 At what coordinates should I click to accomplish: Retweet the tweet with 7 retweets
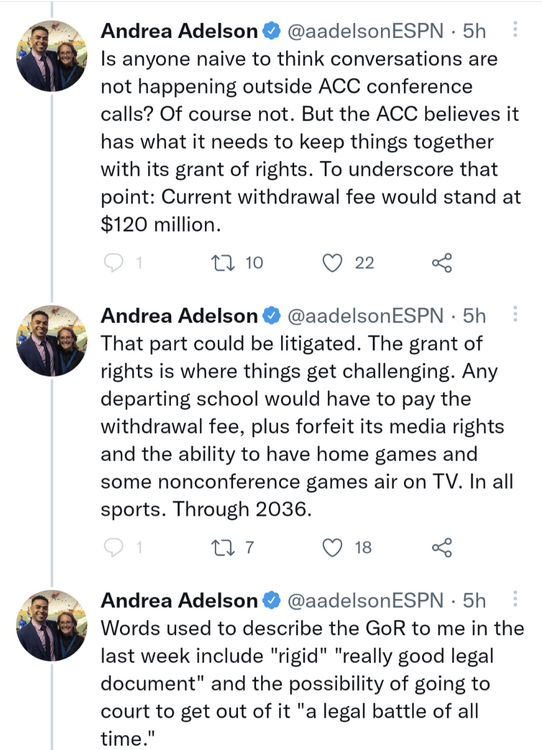[x=222, y=548]
